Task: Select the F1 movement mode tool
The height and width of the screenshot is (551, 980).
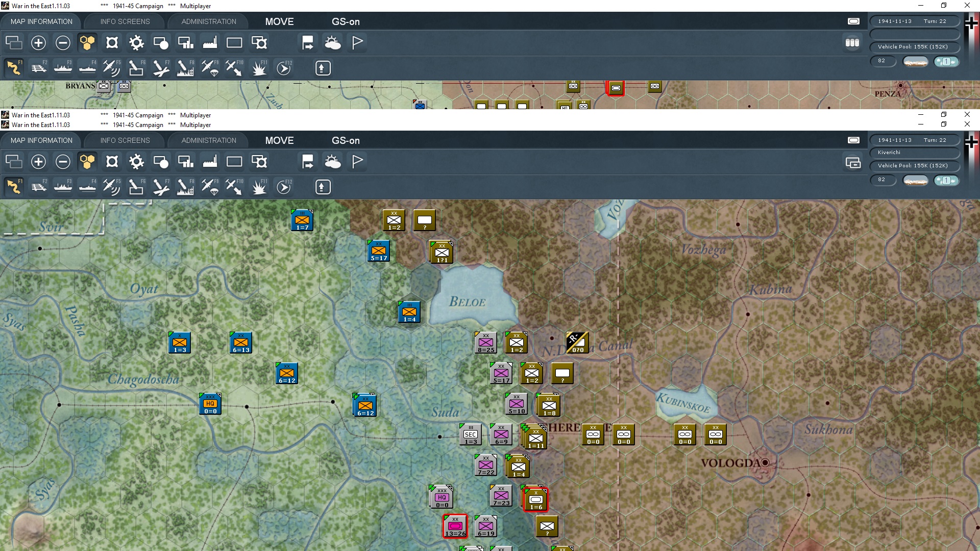Action: pos(14,187)
